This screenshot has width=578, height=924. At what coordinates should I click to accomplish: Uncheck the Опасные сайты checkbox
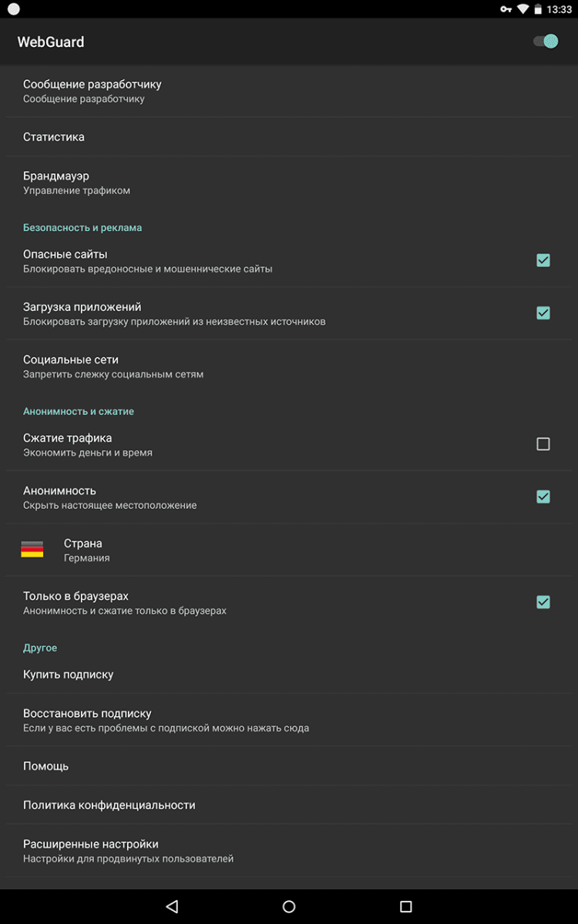pos(543,260)
